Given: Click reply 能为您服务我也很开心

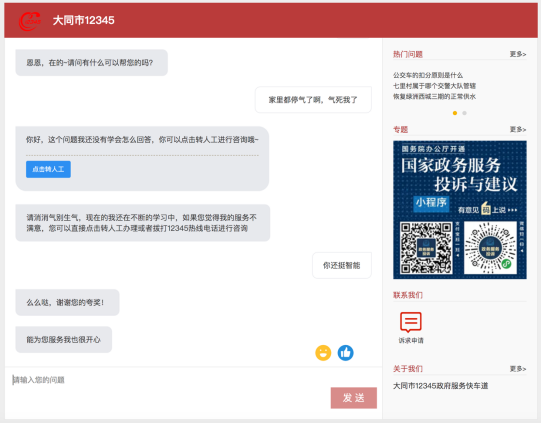Looking at the screenshot, I should click(63, 339).
